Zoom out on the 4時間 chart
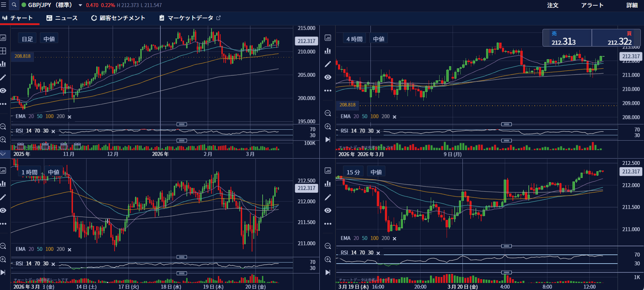Image resolution: width=644 pixels, height=290 pixels. pyautogui.click(x=328, y=113)
